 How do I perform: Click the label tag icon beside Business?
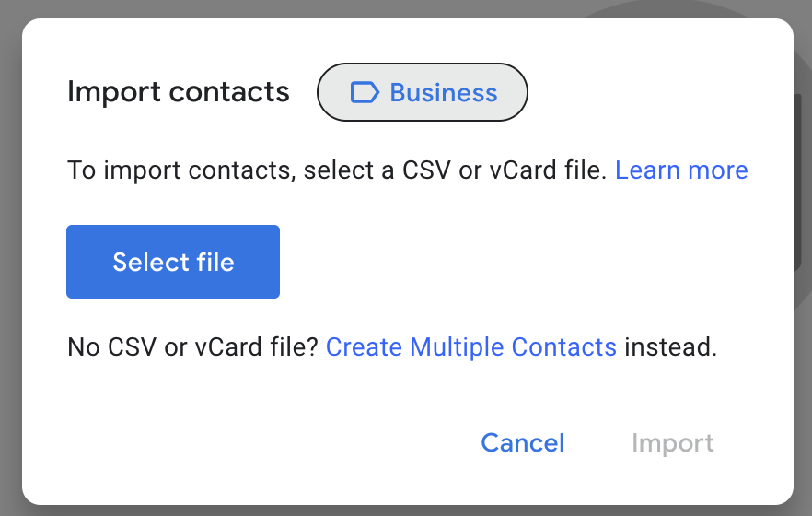365,92
